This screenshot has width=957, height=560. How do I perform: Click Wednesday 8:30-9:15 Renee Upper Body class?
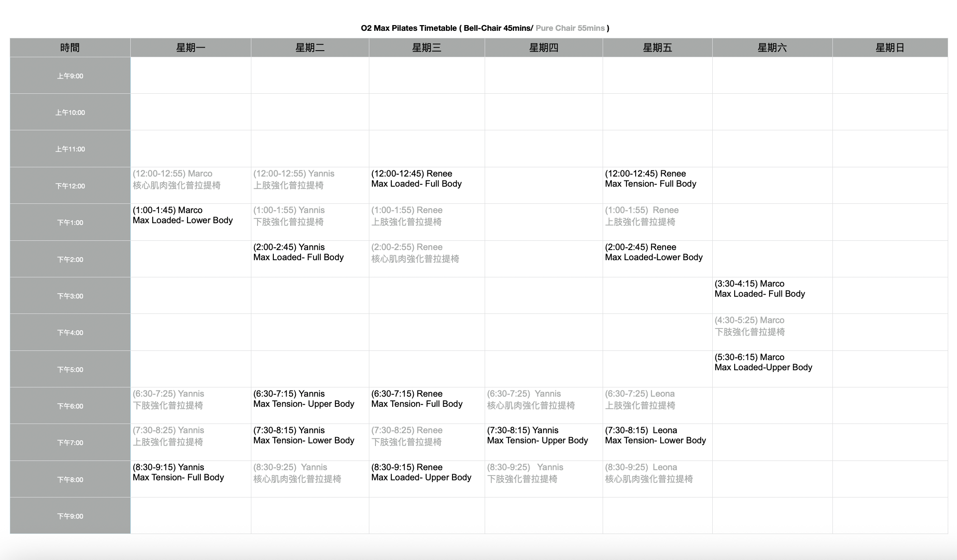point(427,479)
